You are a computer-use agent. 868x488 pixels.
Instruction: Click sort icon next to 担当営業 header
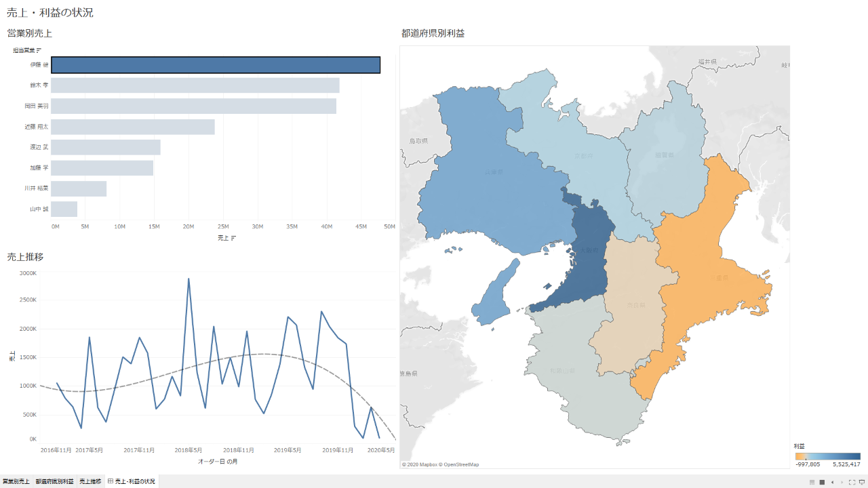[39, 50]
